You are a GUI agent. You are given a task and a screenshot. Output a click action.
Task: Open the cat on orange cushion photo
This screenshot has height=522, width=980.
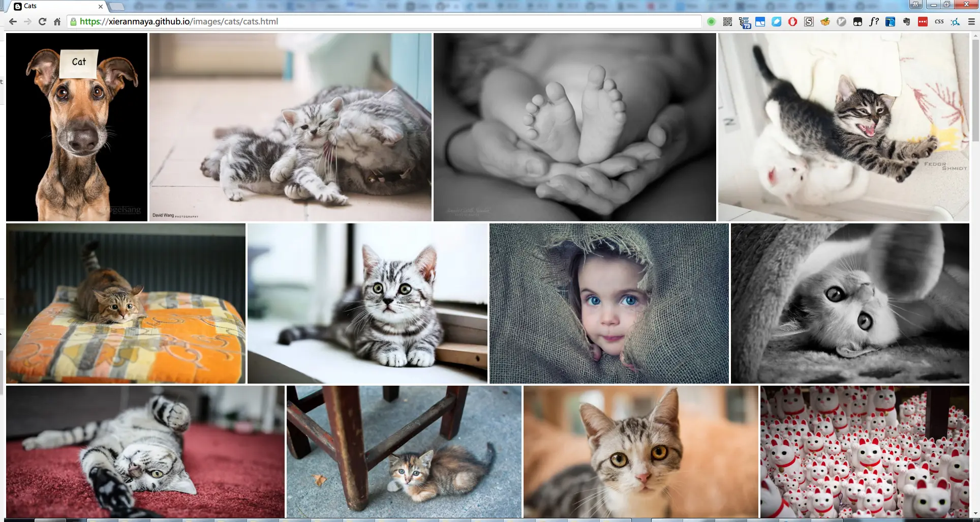126,303
